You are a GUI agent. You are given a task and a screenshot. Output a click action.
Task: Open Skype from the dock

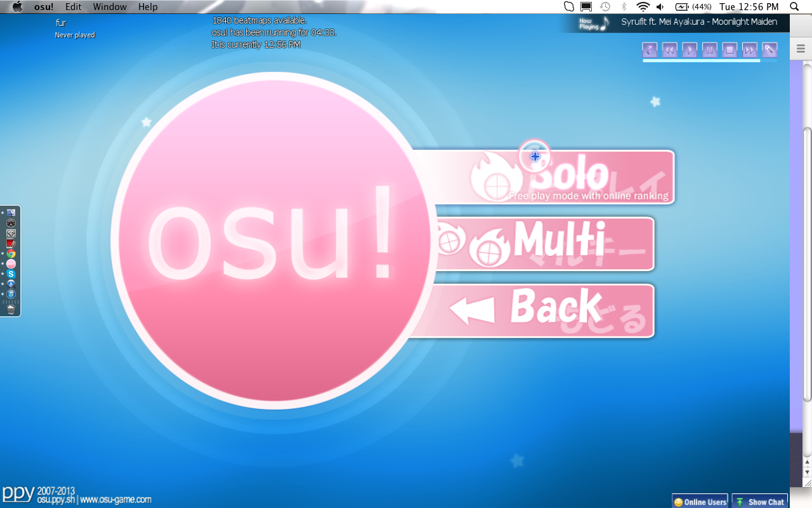(11, 274)
